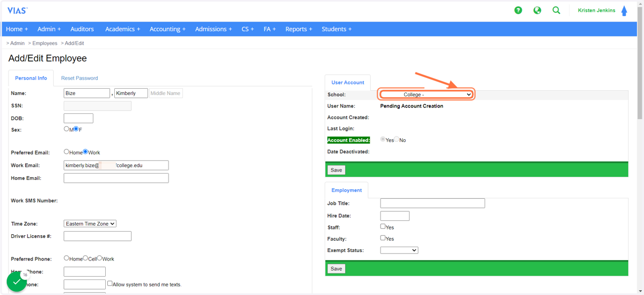This screenshot has width=644, height=295.
Task: Click the Job Title field
Action: (433, 203)
